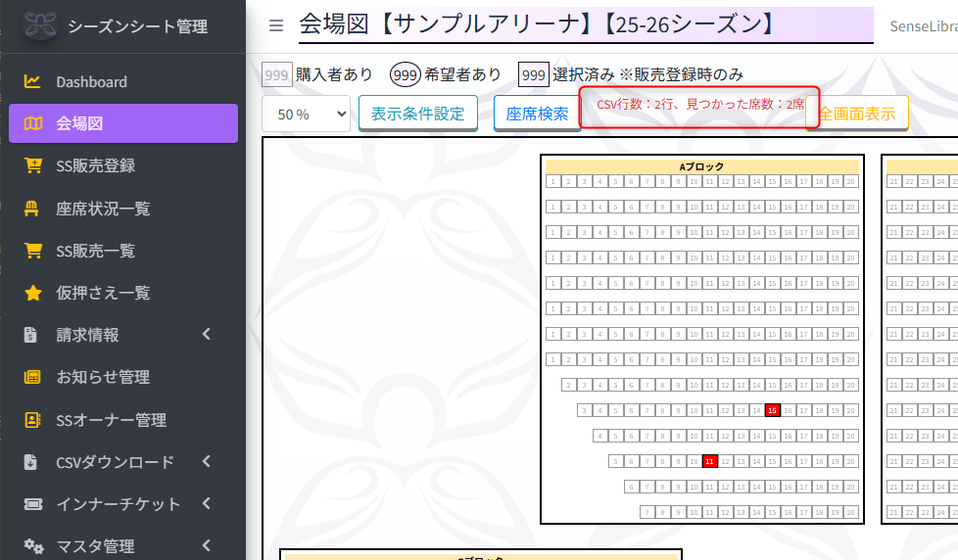Click the Dashboard chart icon

point(33,82)
